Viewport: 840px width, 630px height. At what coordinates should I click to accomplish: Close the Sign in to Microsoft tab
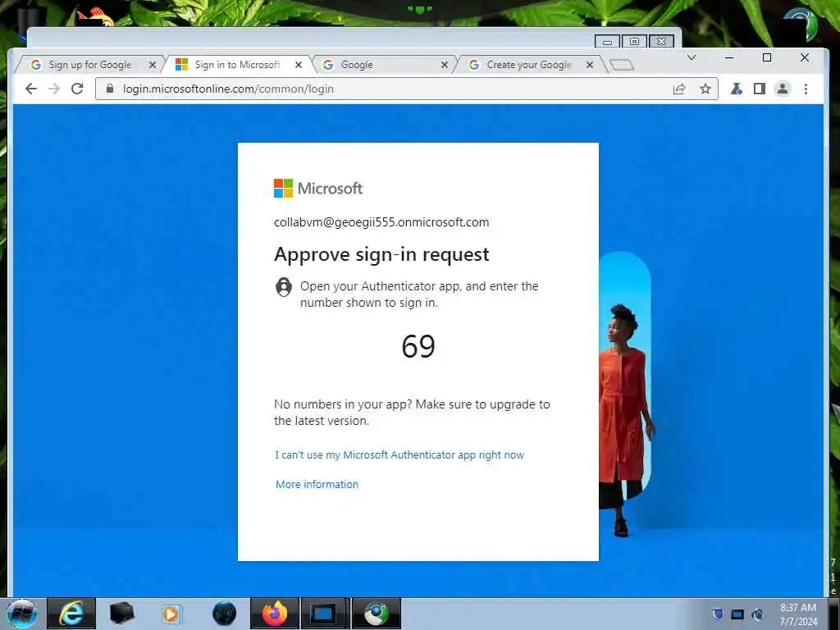tap(299, 65)
